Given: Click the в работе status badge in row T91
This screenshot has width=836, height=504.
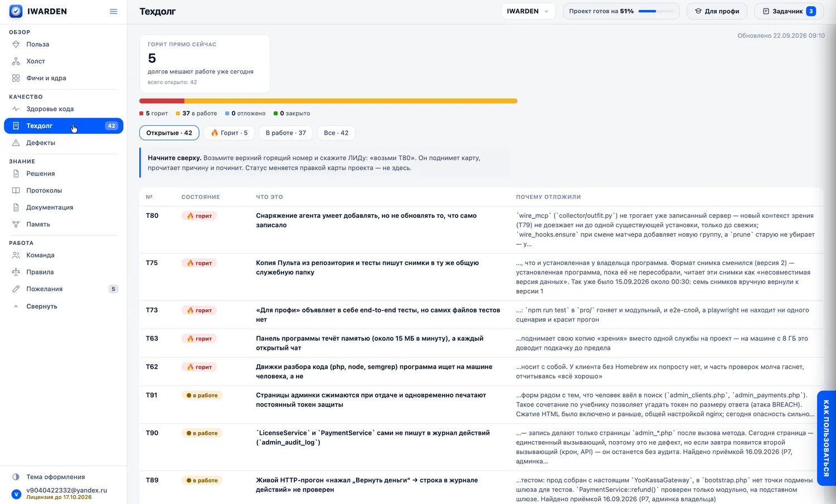Looking at the screenshot, I should 202,395.
